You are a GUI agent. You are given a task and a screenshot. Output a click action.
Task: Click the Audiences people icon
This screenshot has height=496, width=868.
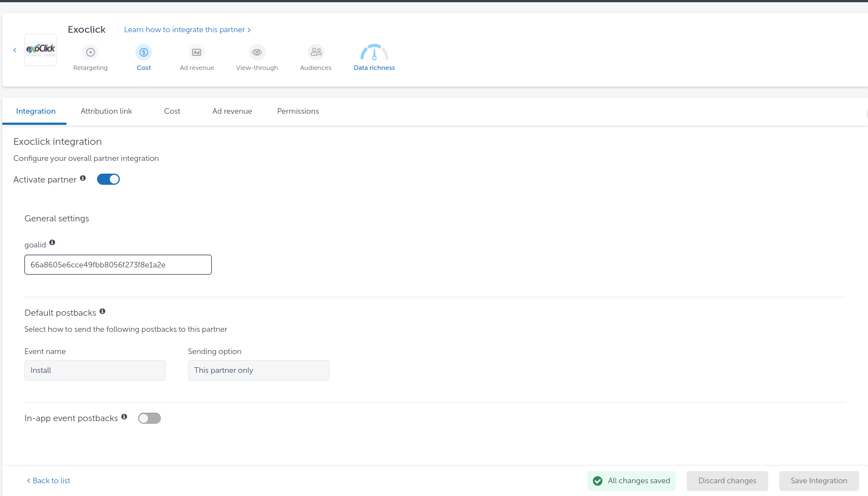coord(316,52)
